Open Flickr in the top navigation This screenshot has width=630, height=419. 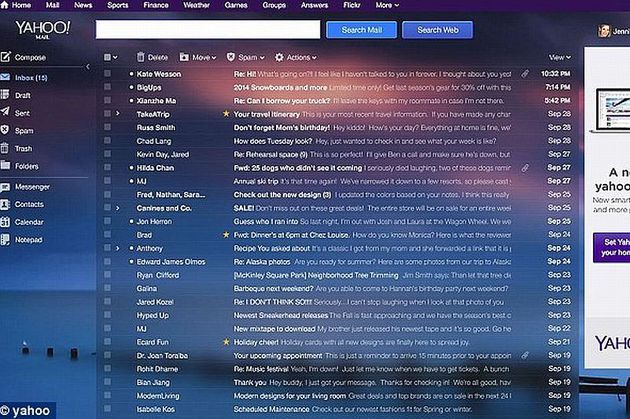click(352, 5)
